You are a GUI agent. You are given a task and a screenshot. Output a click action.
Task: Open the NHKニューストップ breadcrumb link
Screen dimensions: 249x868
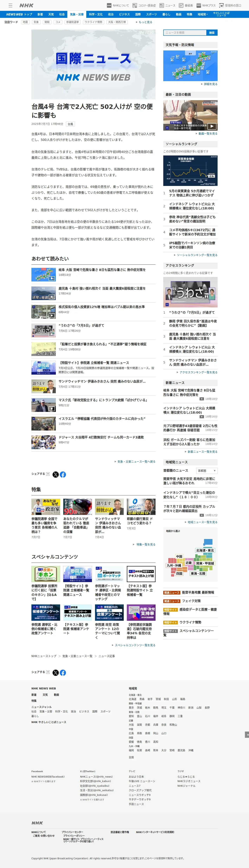(x=44, y=656)
